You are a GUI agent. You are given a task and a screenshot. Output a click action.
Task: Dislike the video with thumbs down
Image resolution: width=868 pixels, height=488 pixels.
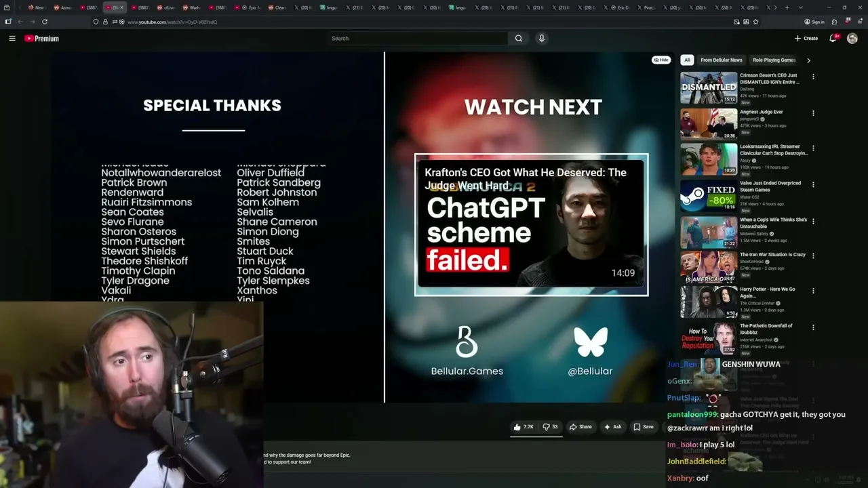pos(550,427)
